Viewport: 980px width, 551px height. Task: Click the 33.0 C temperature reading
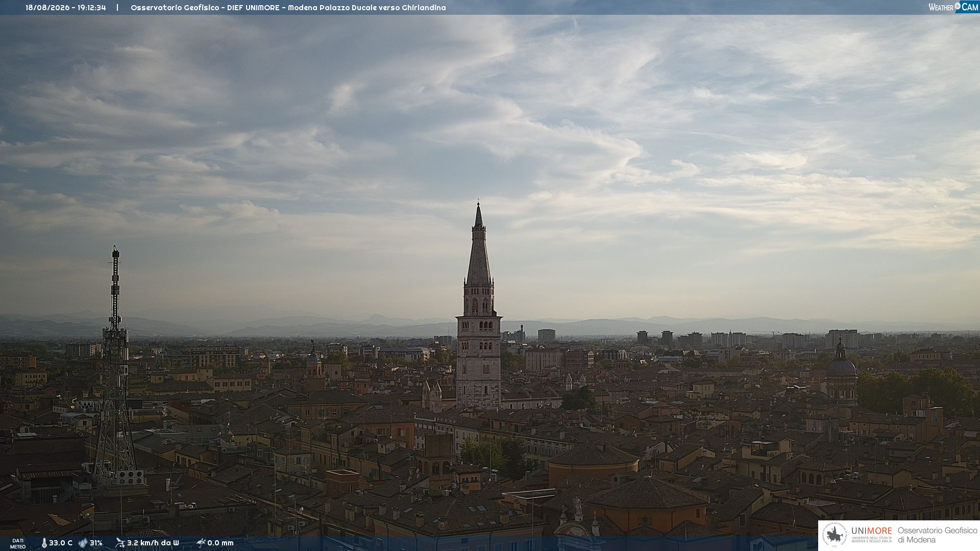point(61,543)
